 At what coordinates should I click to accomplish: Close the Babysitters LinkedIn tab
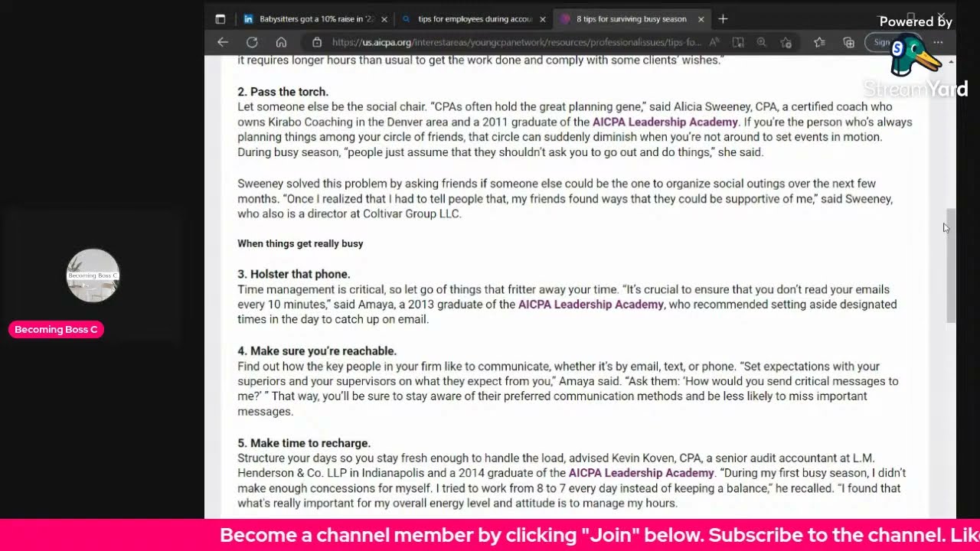[384, 19]
